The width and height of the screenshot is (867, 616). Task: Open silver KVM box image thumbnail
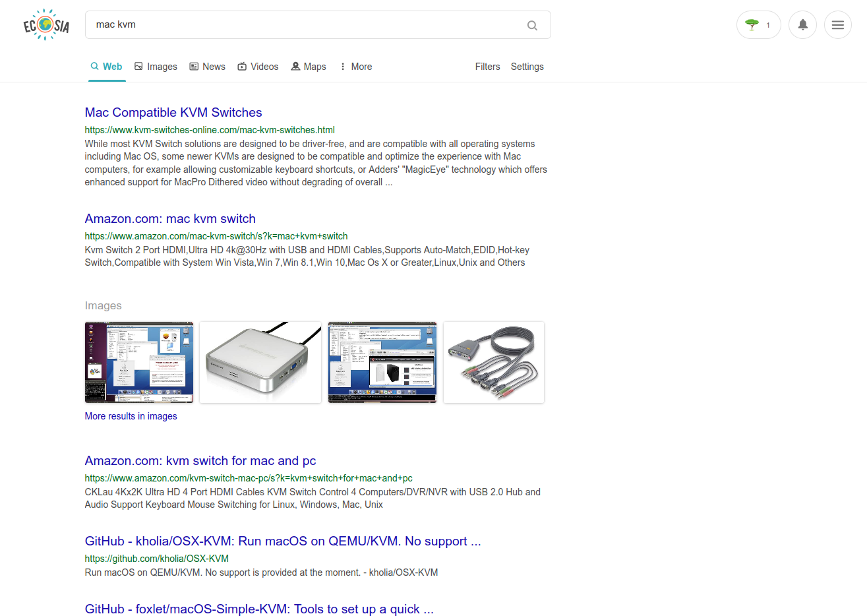(260, 362)
